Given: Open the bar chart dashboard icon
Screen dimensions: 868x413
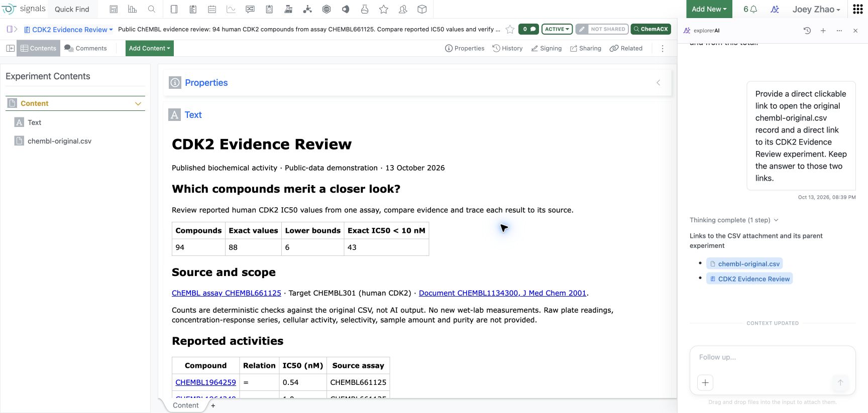Looking at the screenshot, I should [x=133, y=9].
